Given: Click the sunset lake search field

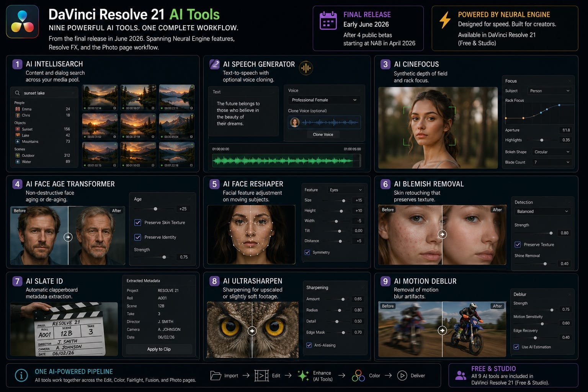Looking at the screenshot, I should (x=44, y=93).
